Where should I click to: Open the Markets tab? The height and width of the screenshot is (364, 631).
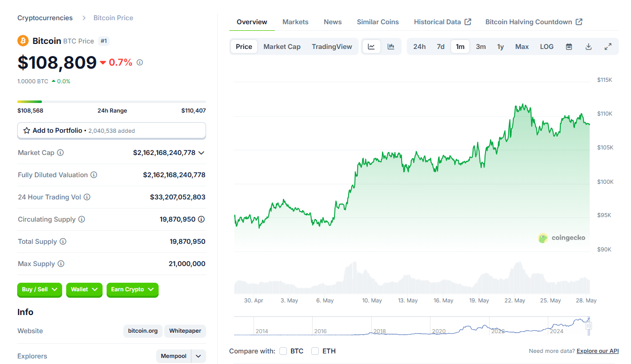tap(296, 22)
